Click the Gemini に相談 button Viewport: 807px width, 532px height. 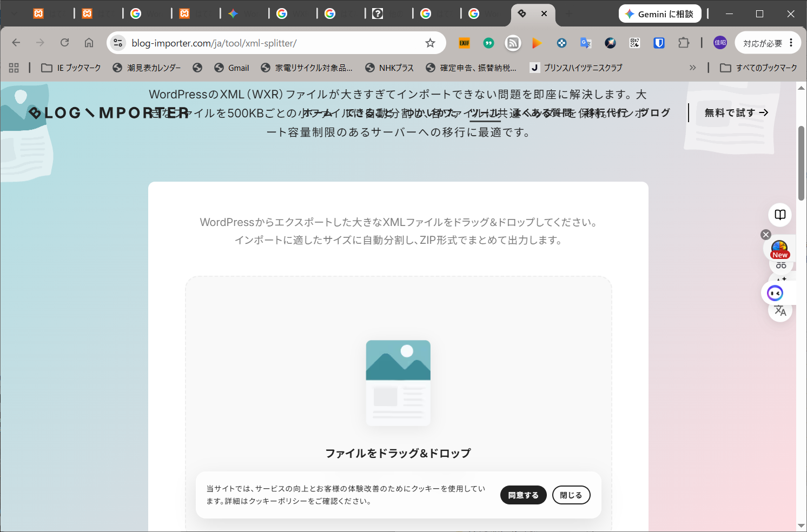click(x=660, y=14)
